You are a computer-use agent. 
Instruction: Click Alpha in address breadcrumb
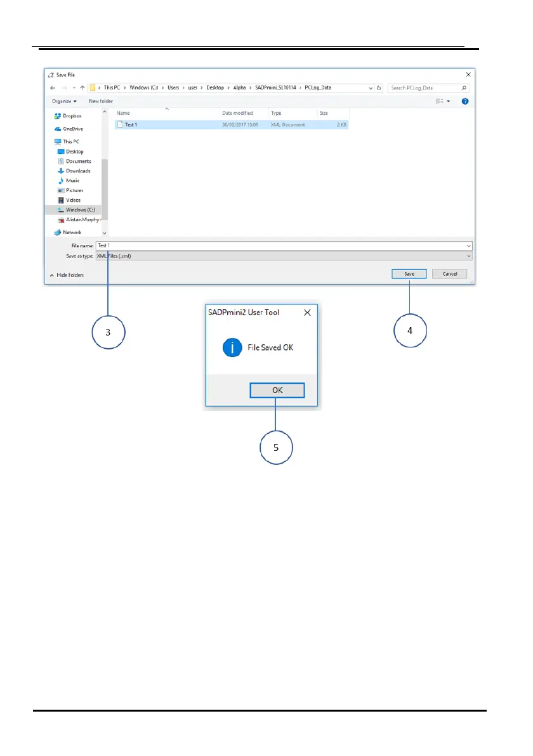click(x=240, y=88)
